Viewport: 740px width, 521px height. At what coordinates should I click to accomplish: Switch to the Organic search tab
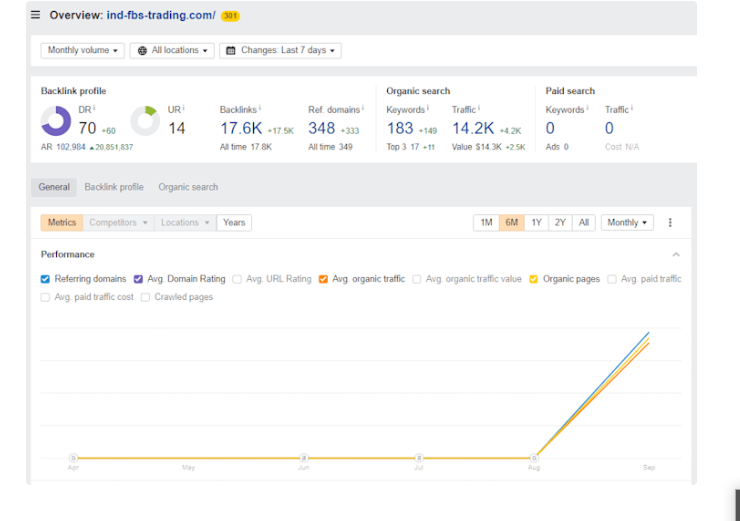(x=188, y=187)
